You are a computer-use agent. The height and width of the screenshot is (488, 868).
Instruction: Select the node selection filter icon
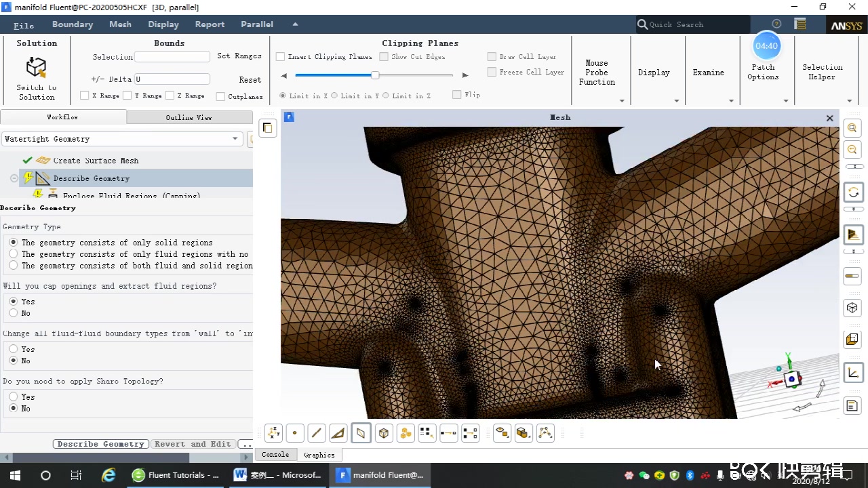[x=295, y=433]
